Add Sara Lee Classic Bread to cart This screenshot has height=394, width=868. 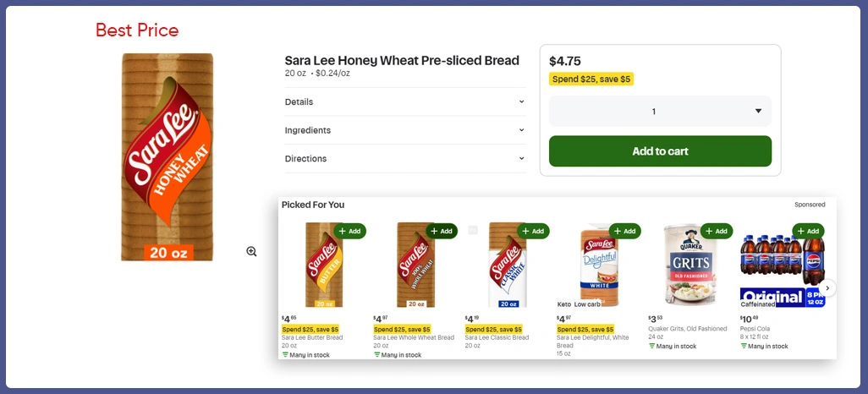coord(532,231)
